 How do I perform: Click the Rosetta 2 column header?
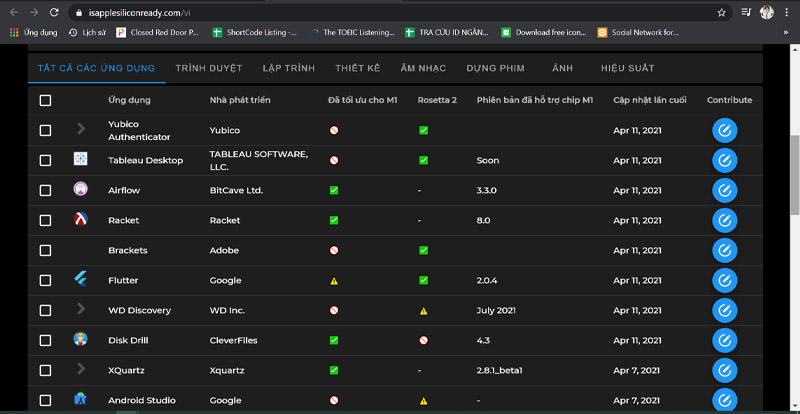pyautogui.click(x=437, y=100)
